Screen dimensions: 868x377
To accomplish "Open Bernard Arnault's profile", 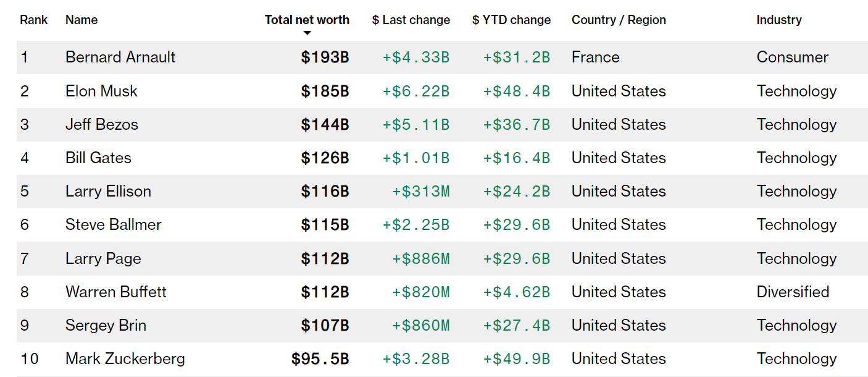I will [x=120, y=57].
